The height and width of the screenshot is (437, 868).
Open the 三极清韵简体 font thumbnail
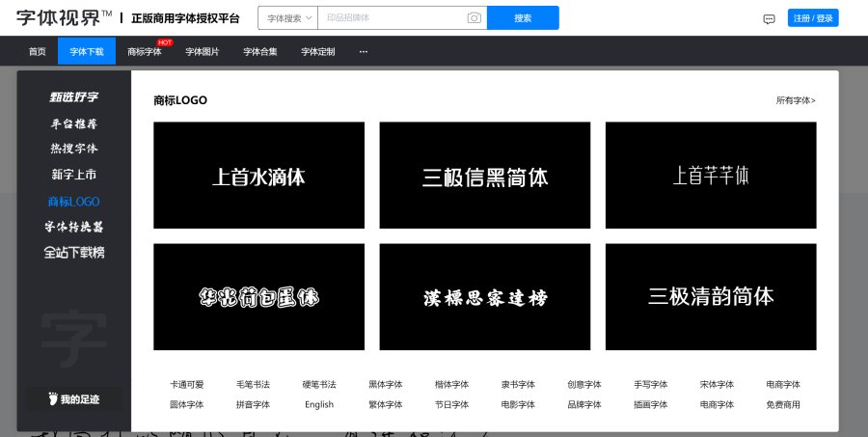pyautogui.click(x=711, y=297)
